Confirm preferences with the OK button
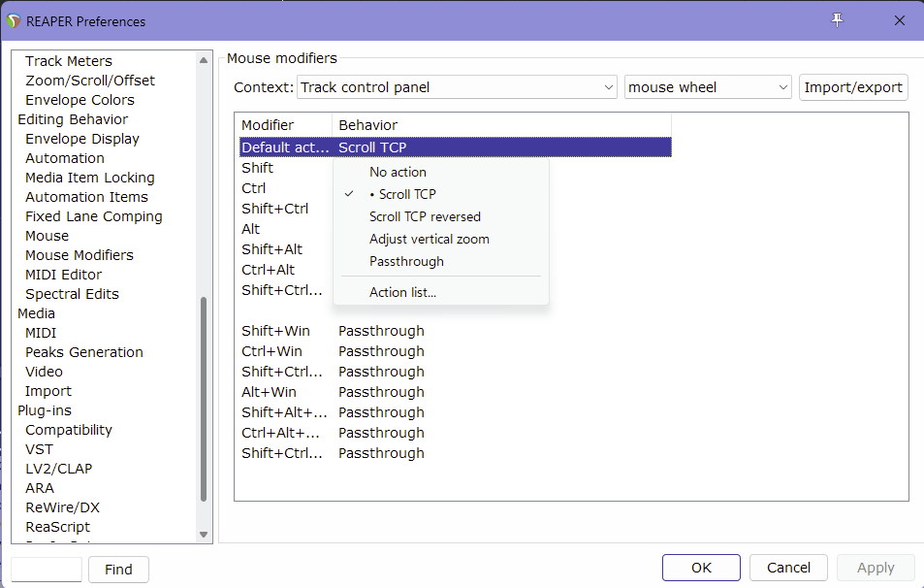This screenshot has width=924, height=588. [x=701, y=568]
